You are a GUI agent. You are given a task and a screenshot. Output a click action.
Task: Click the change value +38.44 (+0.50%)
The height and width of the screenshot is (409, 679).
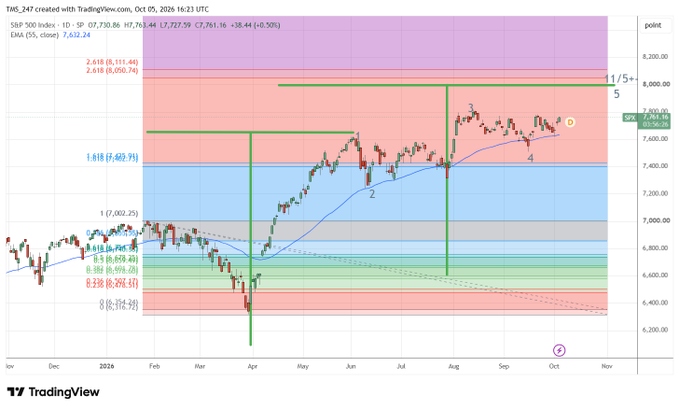(x=255, y=25)
